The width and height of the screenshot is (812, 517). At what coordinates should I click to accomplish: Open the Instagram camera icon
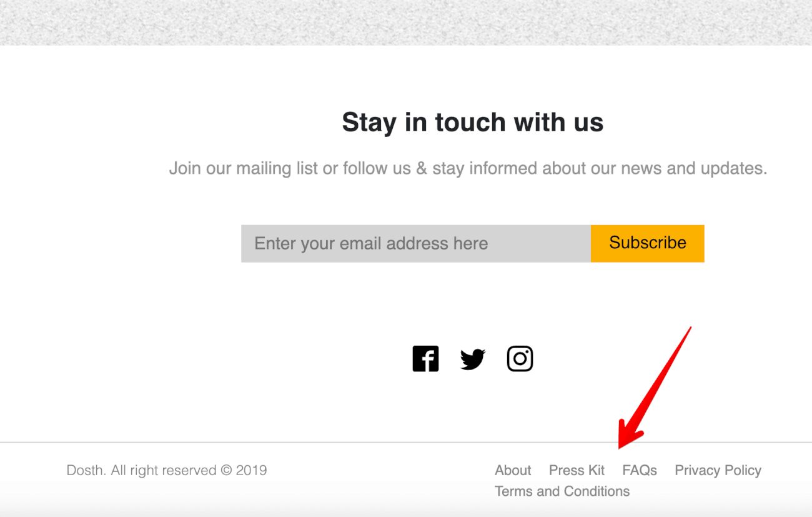(x=520, y=359)
